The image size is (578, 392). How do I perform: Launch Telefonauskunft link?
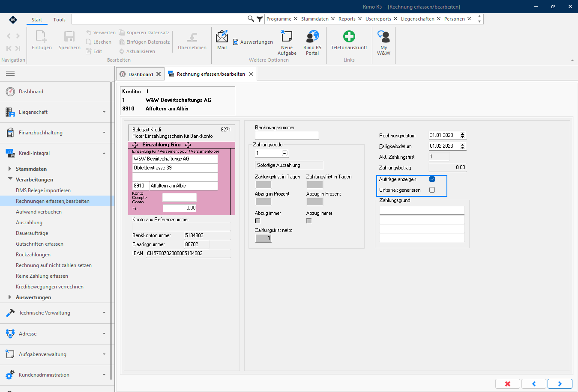point(349,40)
